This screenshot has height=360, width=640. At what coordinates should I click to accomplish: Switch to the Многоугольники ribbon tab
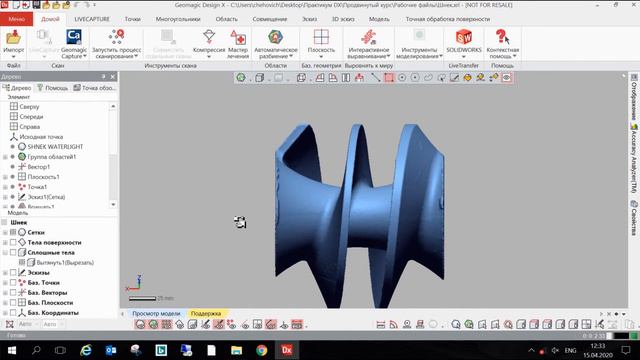pos(178,19)
